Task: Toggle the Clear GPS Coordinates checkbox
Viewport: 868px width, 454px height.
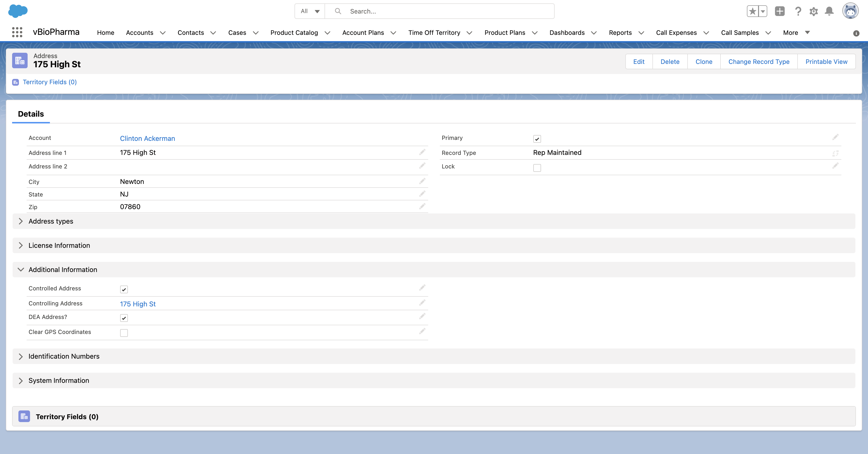Action: 124,333
